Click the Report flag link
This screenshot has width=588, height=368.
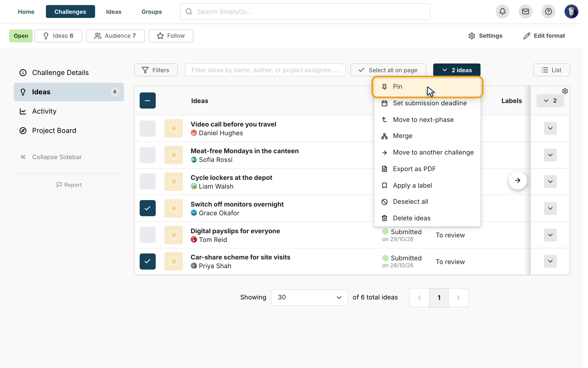click(x=69, y=185)
